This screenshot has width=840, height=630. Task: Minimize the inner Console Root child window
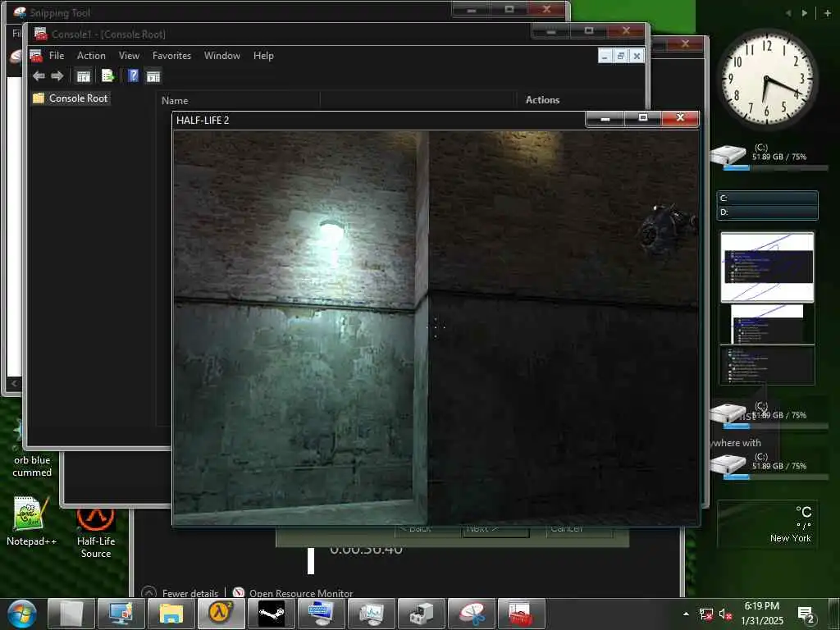605,56
